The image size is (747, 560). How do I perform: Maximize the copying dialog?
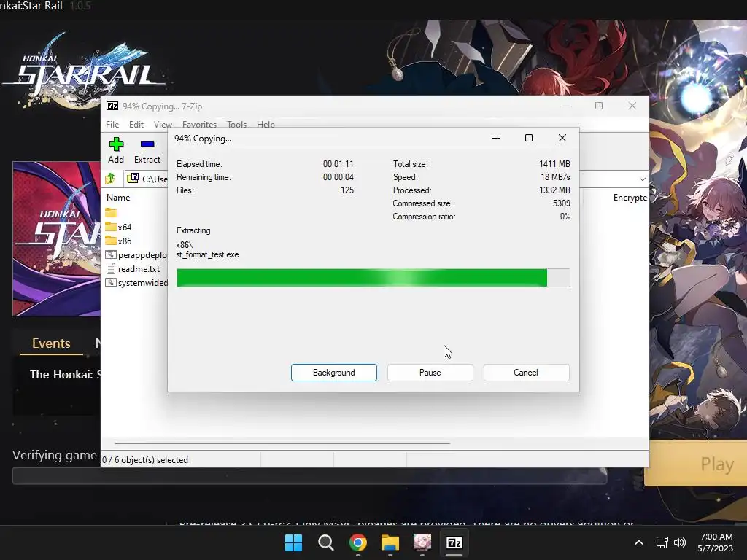coord(529,138)
